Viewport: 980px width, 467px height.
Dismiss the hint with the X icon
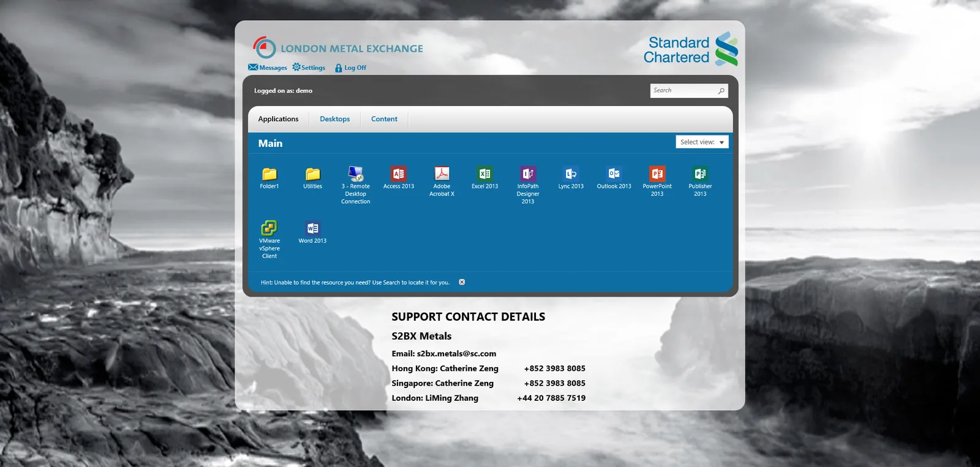(462, 282)
